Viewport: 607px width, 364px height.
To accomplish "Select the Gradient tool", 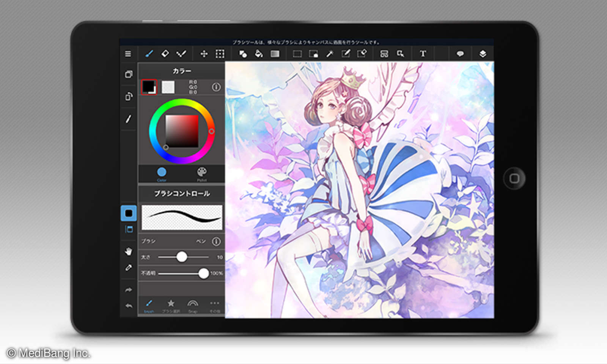I will tap(275, 54).
